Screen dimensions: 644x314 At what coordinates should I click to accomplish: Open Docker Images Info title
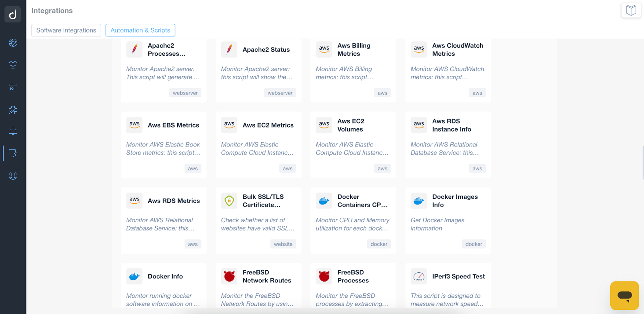pos(455,201)
